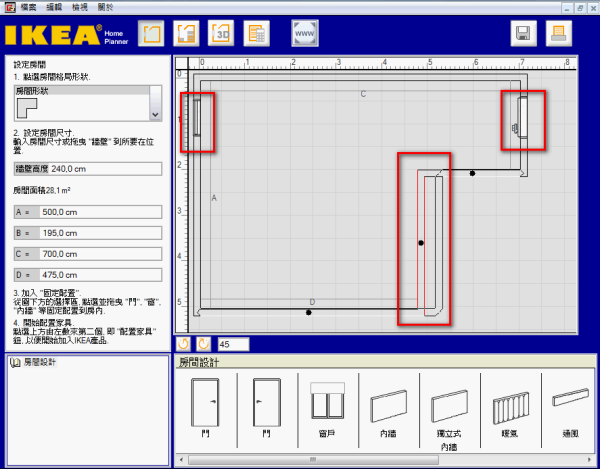Click the A = 500,0 cm field
This screenshot has width=600, height=469.
tap(88, 212)
